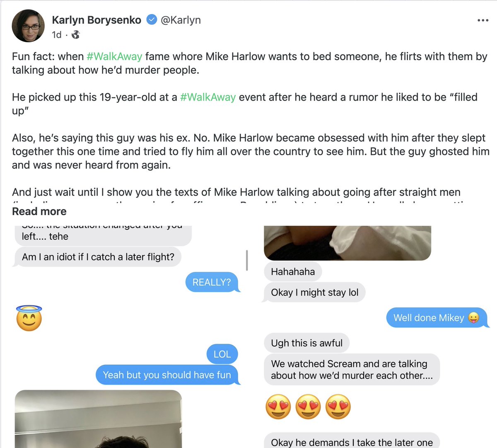Click the middle heart-eyes emoji
497x448 pixels.
pyautogui.click(x=308, y=407)
